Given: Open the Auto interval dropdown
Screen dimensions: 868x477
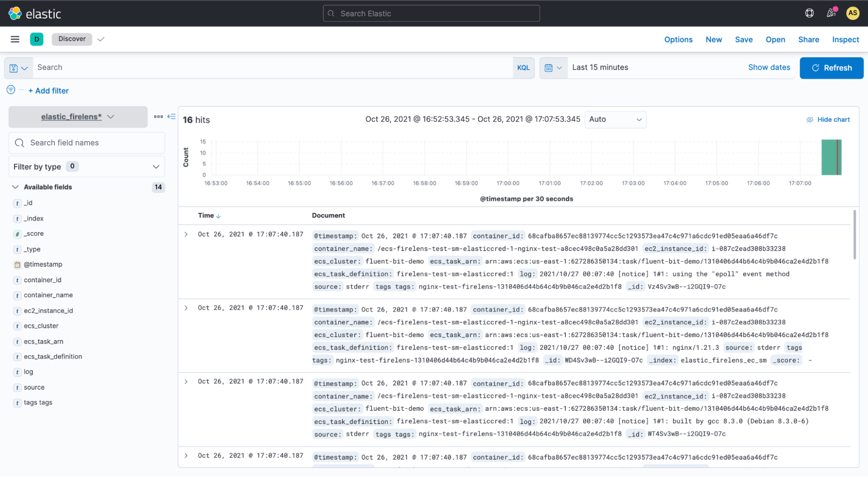Looking at the screenshot, I should (615, 119).
